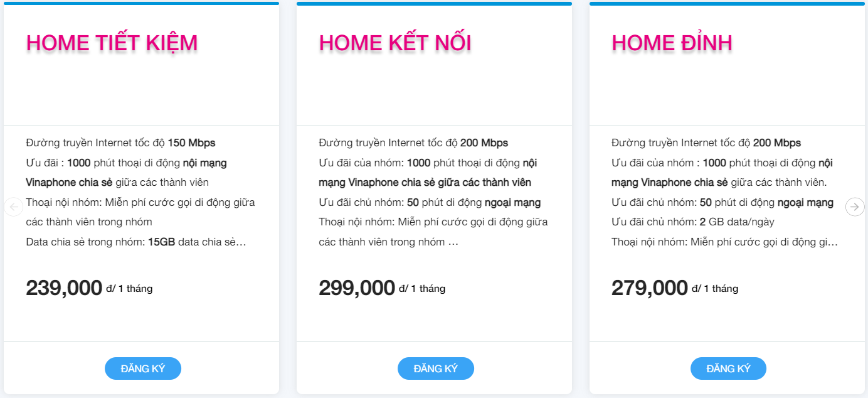This screenshot has height=398, width=868.
Task: Select the 239,000 đ monthly price
Action: coord(64,288)
